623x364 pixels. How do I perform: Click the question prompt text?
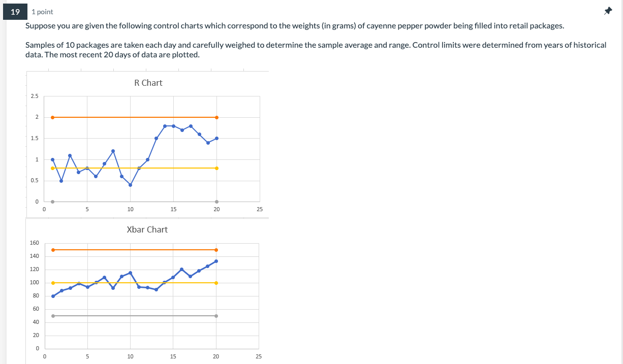[x=203, y=25]
